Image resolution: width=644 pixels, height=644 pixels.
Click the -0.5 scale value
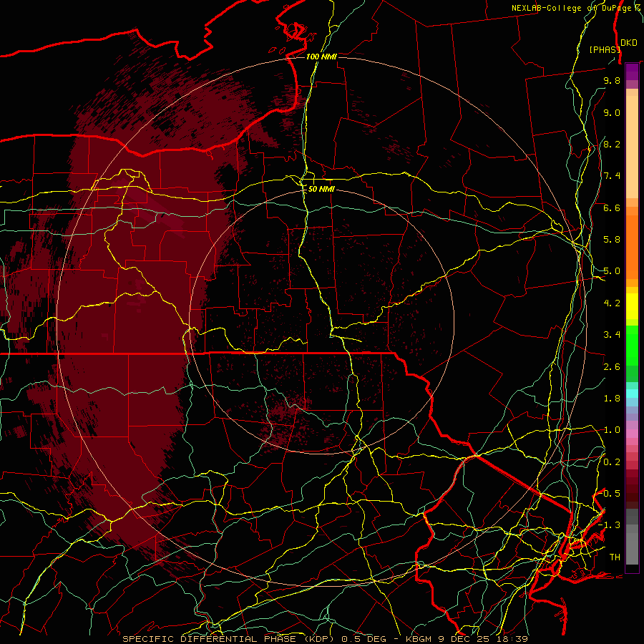[x=610, y=494]
